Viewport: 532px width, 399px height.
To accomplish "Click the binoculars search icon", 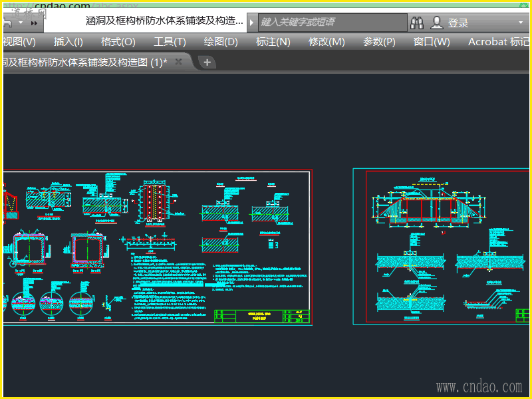I will pyautogui.click(x=417, y=23).
